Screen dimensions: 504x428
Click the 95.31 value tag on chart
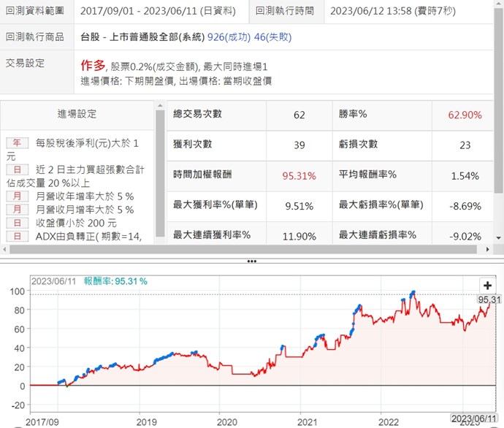point(487,299)
